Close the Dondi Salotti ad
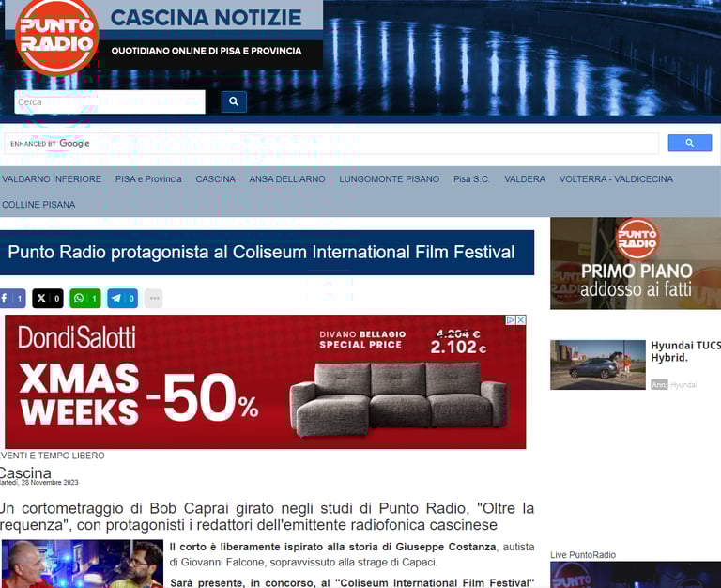Image resolution: width=721 pixels, height=588 pixels. click(x=521, y=319)
